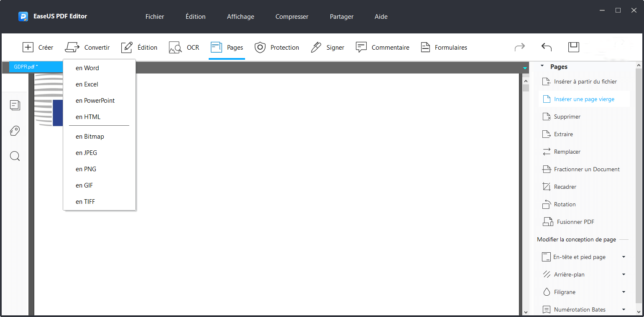Click the document vertical scrollbar down arrow
This screenshot has height=317, width=644.
click(526, 312)
